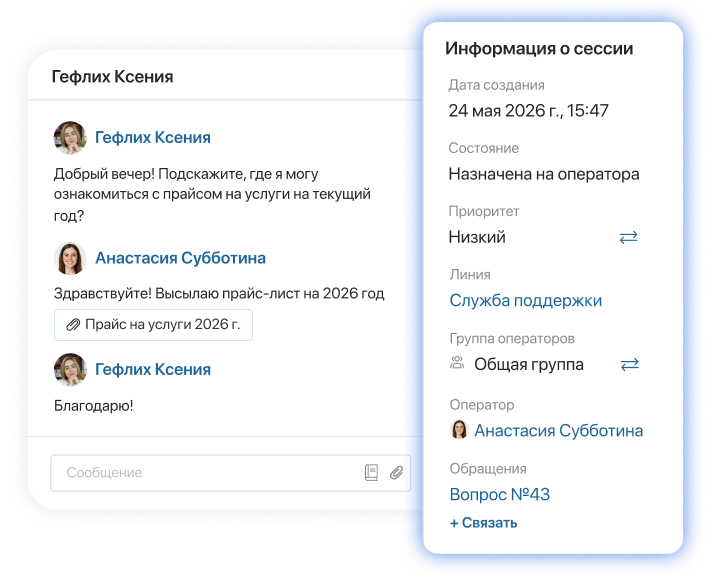This screenshot has height=575, width=727.
Task: Change priority via swap icon next to Низкий
Action: (629, 237)
